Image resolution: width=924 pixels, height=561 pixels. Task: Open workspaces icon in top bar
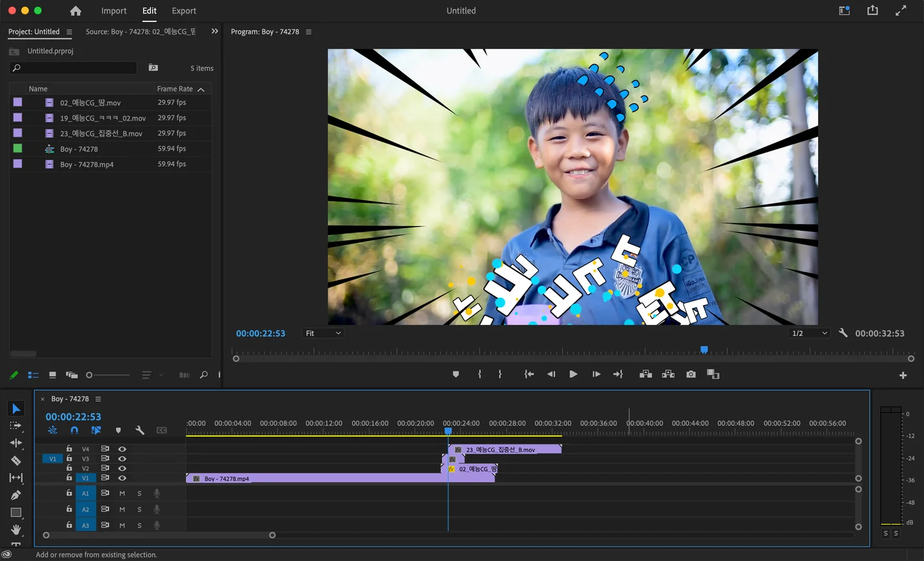(844, 10)
